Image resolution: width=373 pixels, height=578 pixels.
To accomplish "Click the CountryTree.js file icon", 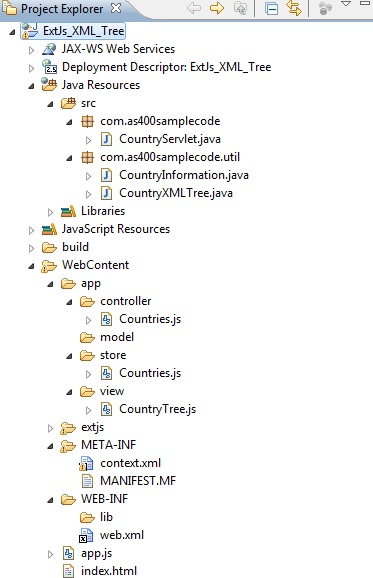I will pyautogui.click(x=107, y=409).
